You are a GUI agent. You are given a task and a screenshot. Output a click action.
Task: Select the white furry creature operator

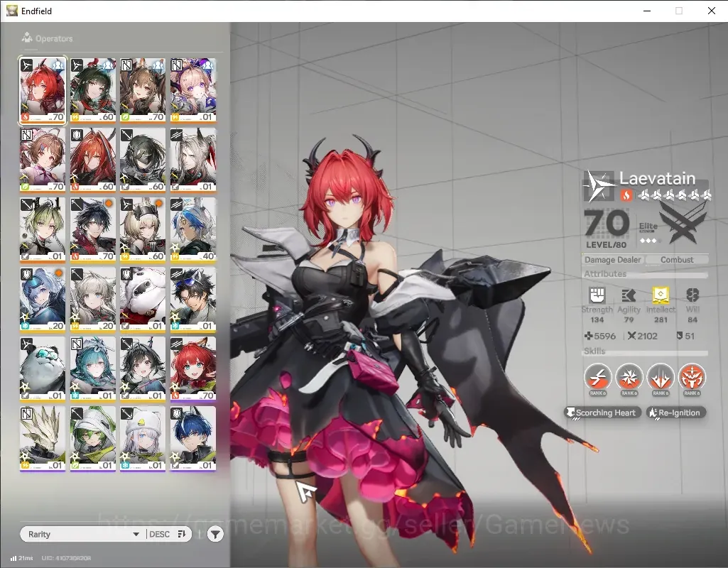(x=143, y=300)
